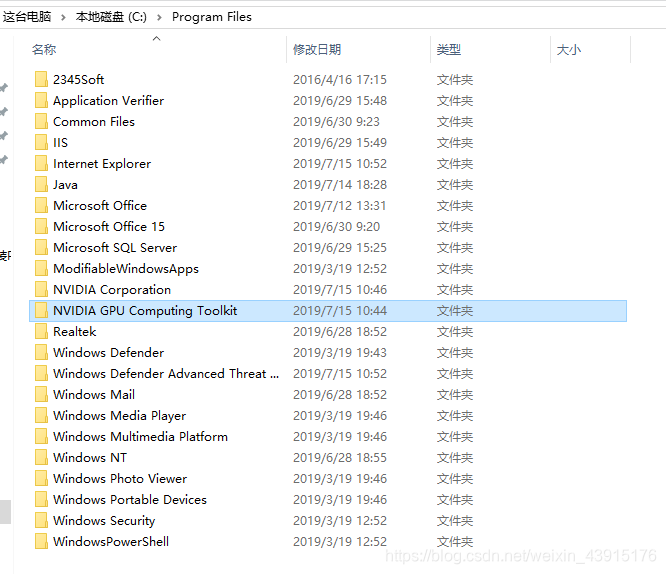This screenshot has height=574, width=666.
Task: Select the Common Files folder name
Action: [94, 122]
